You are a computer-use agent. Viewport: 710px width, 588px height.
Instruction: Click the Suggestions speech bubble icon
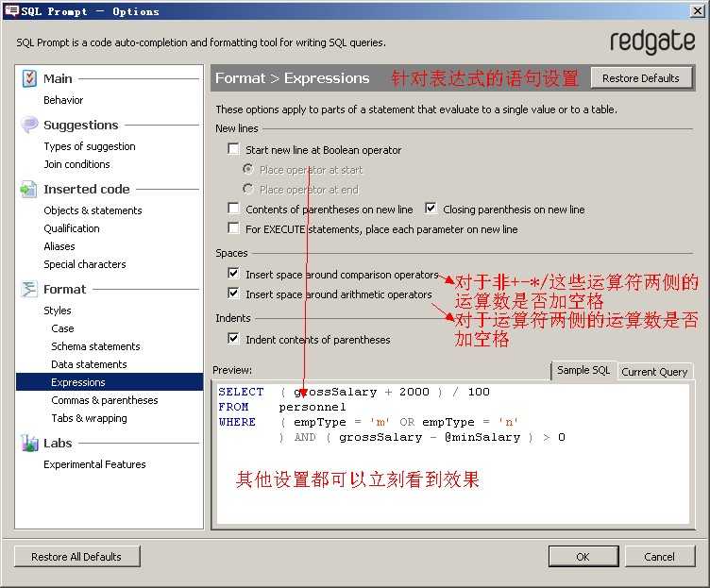(29, 125)
